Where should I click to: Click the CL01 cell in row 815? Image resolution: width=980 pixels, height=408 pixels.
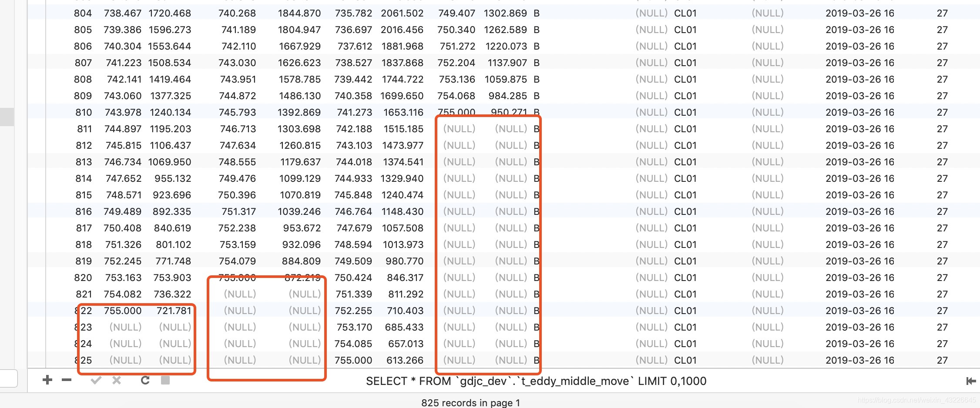(685, 195)
